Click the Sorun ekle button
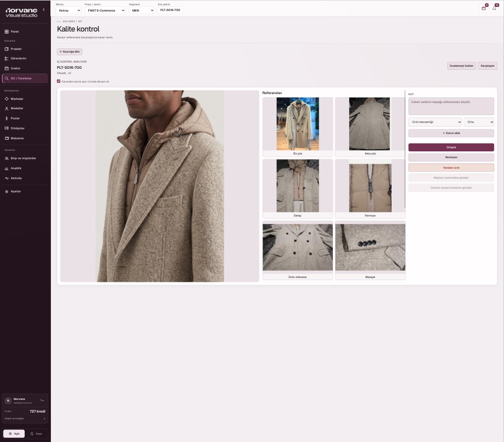504x442 pixels. (451, 133)
